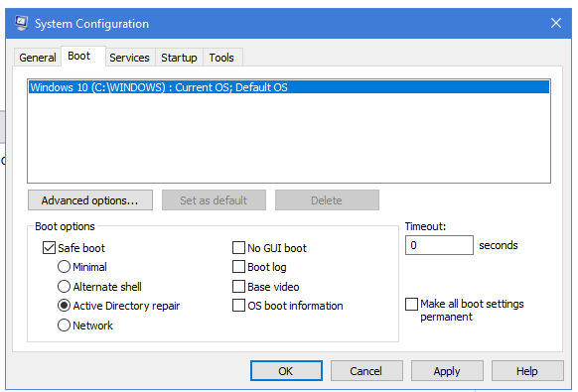Enable No GUI boot

point(238,248)
